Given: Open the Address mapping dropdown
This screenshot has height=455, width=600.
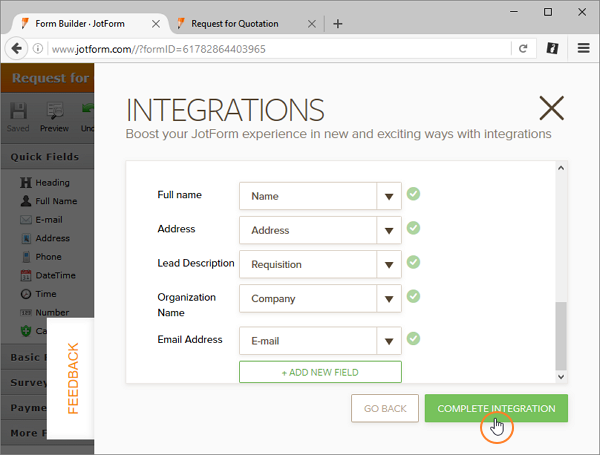Looking at the screenshot, I should tap(388, 231).
